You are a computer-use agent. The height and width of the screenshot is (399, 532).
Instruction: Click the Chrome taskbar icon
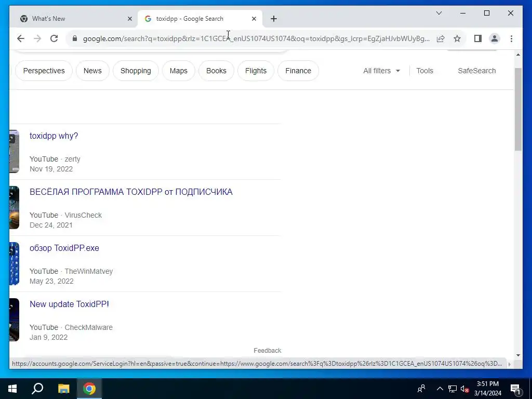89,389
